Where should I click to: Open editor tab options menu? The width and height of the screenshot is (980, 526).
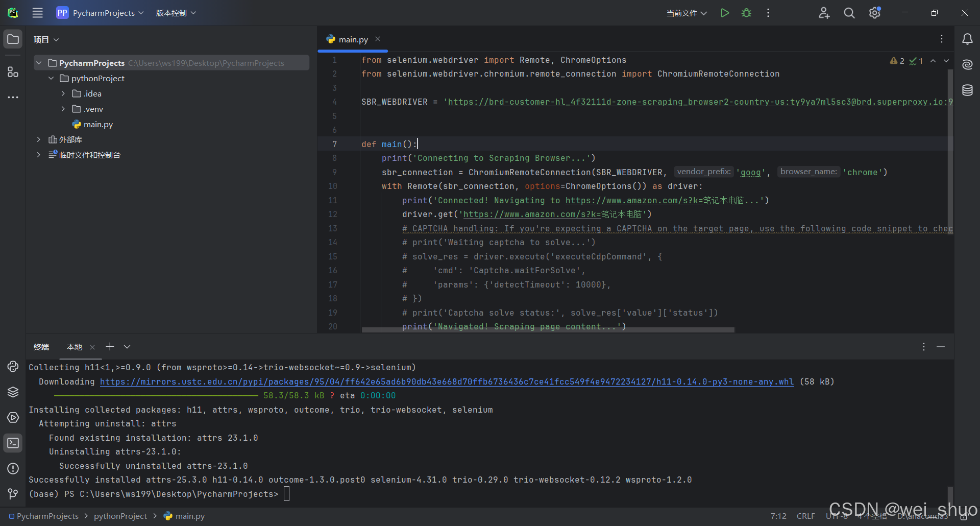tap(942, 39)
